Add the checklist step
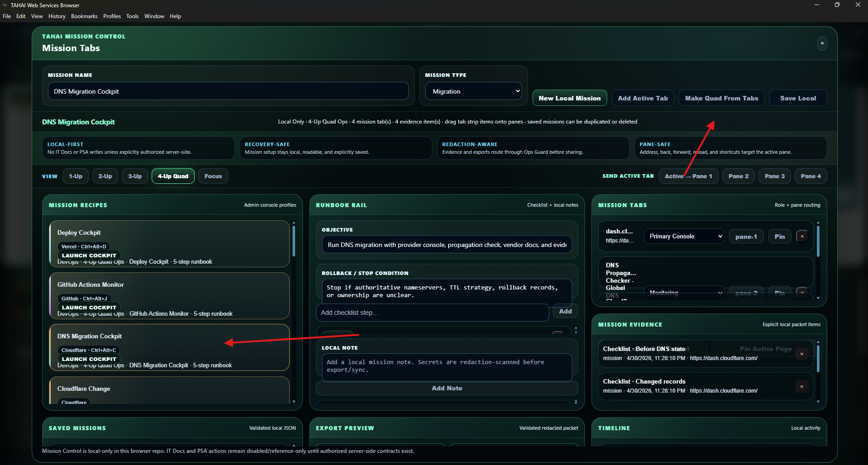This screenshot has width=868, height=465. [565, 311]
